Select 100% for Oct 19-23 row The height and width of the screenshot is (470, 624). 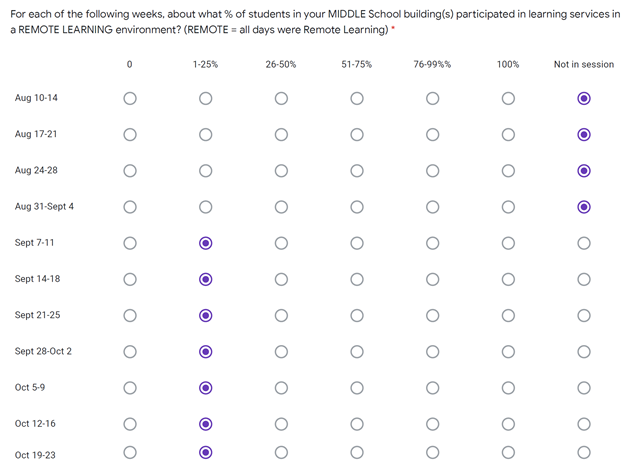coord(508,452)
